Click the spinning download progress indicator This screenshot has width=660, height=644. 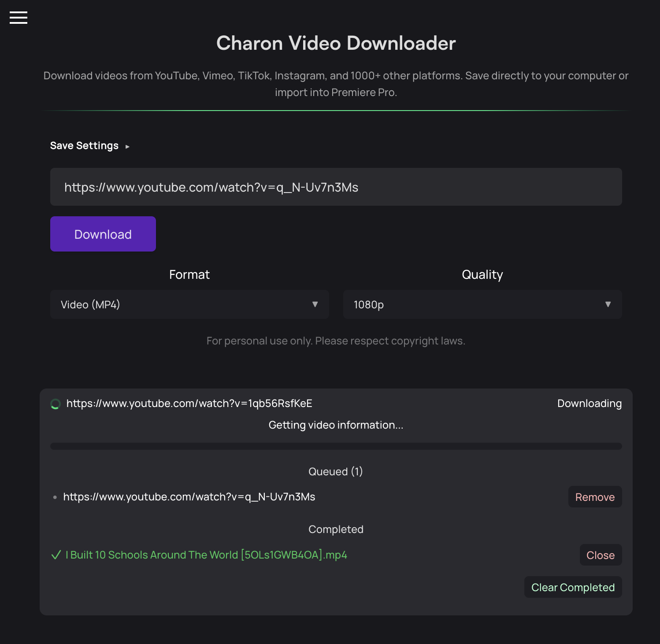(56, 403)
